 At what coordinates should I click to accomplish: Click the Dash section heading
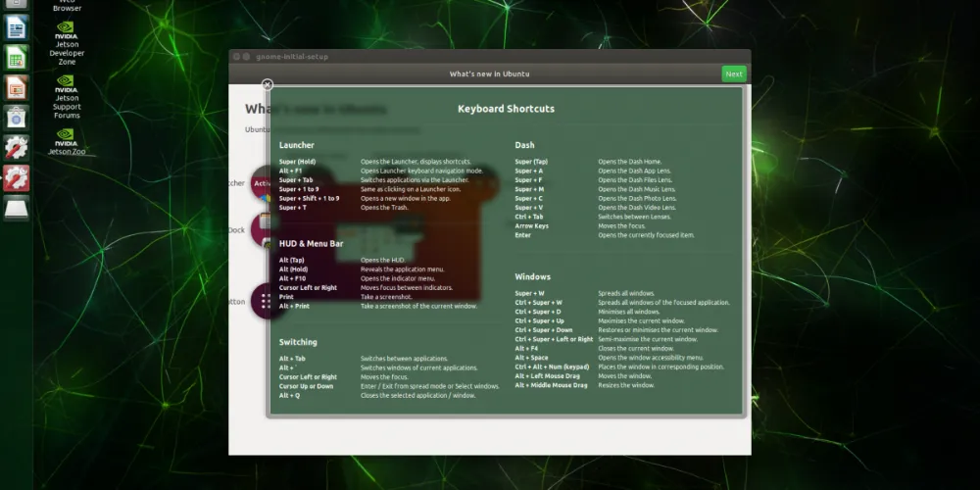524,145
